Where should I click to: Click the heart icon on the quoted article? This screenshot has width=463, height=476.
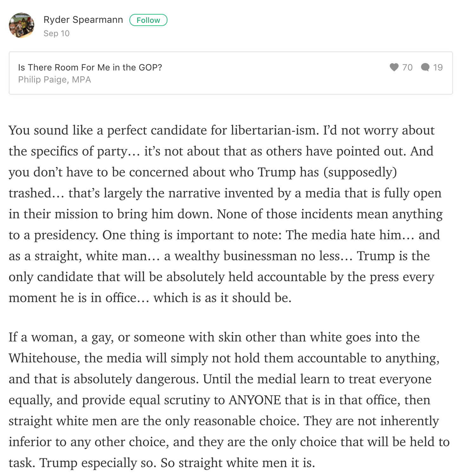[394, 67]
